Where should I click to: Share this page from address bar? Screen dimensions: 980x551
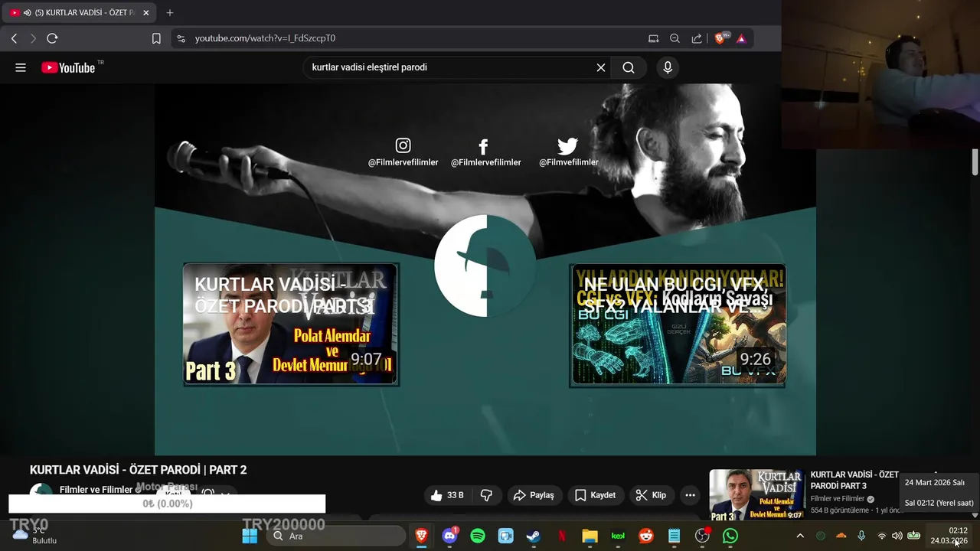tap(697, 38)
